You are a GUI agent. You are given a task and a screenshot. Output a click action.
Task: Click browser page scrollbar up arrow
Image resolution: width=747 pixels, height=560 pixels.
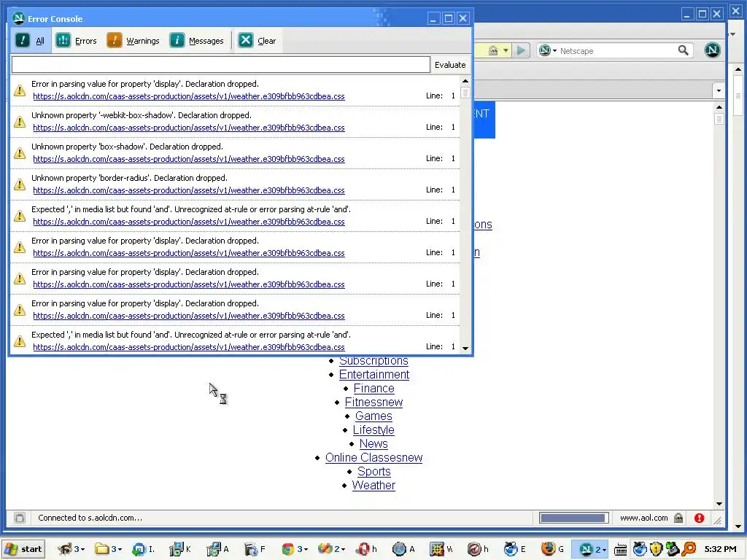[x=719, y=107]
